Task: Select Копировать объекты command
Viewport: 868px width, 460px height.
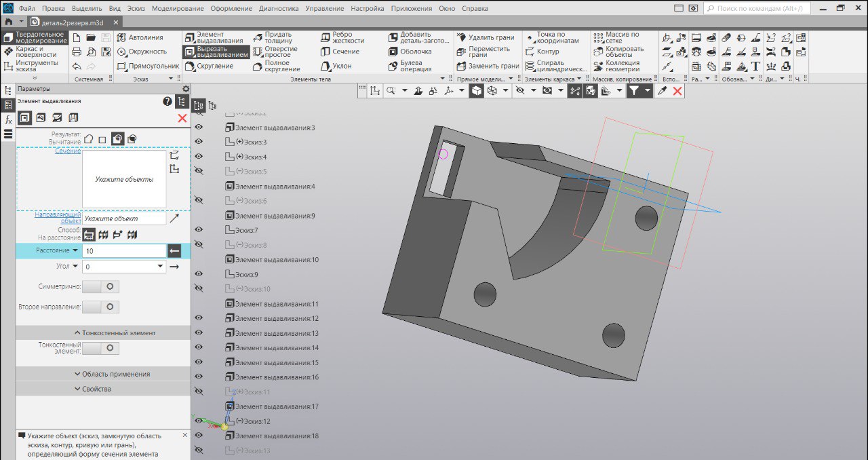Action: 618,52
